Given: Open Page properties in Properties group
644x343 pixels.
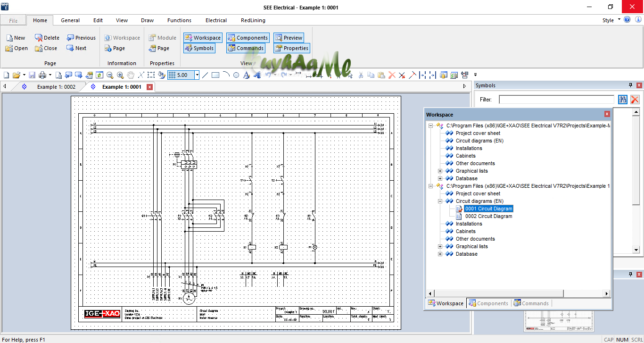Looking at the screenshot, I should tap(159, 48).
